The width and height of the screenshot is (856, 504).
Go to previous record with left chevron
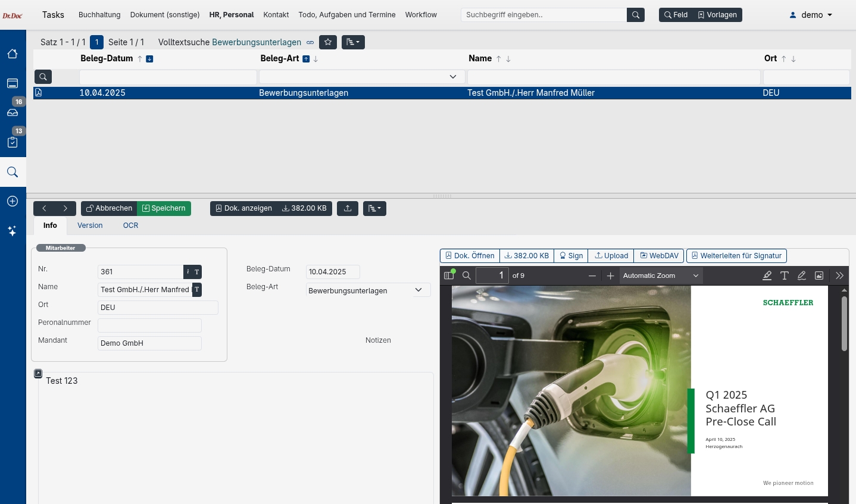click(44, 208)
